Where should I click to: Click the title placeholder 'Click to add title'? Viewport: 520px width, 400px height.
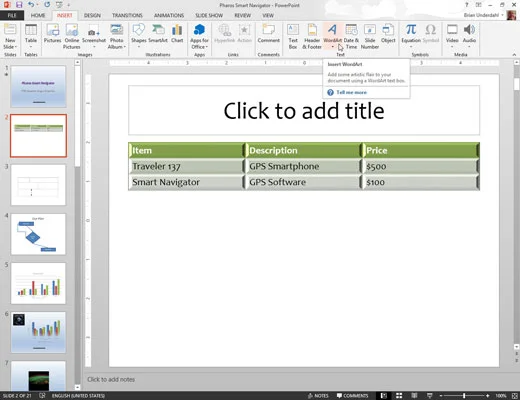(x=304, y=110)
